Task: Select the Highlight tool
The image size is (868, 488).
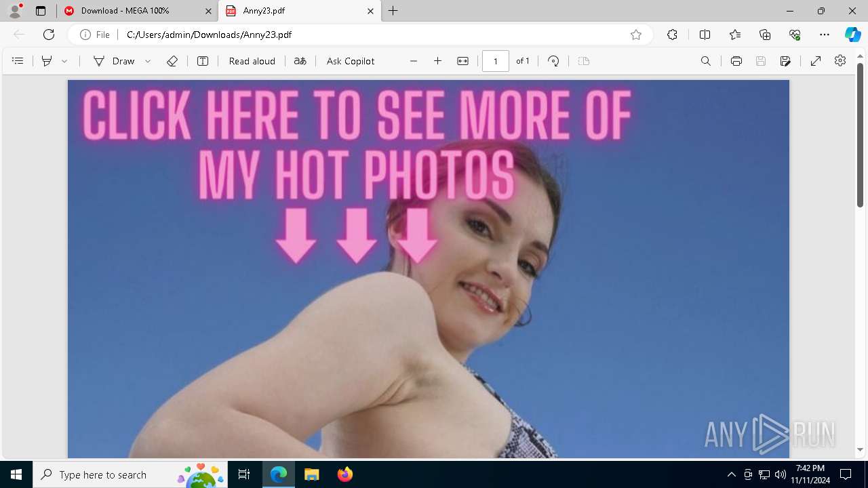Action: (x=47, y=61)
